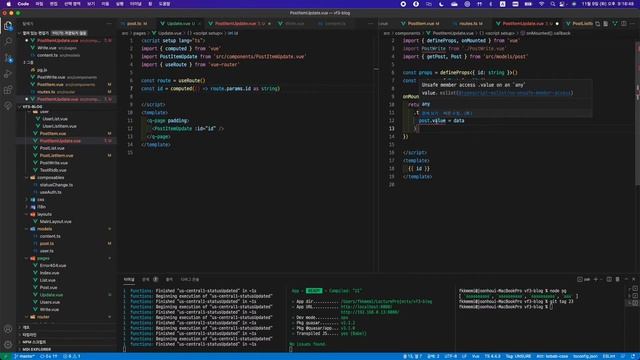
Task: Open the Source Control view
Action: (8, 58)
